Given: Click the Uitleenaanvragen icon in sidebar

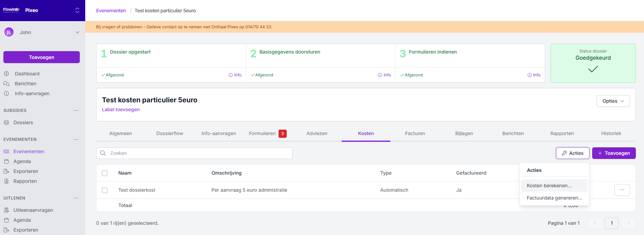Looking at the screenshot, I should 6,210.
